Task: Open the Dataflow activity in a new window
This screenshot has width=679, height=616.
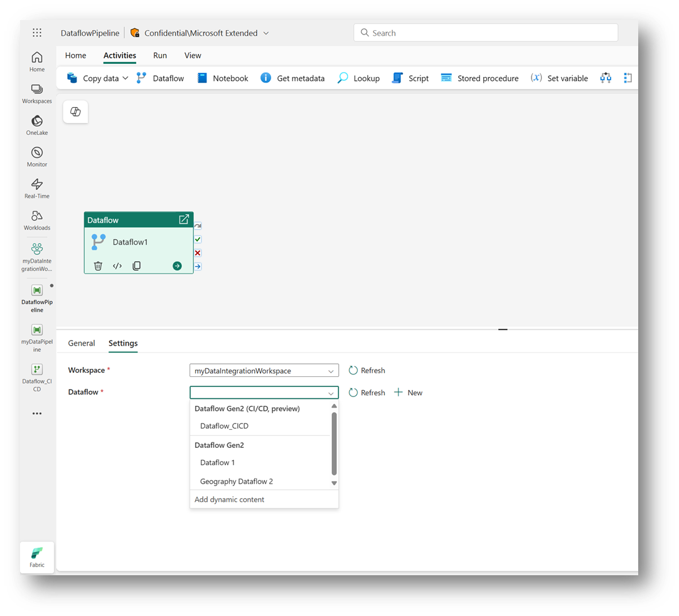Action: coord(184,220)
